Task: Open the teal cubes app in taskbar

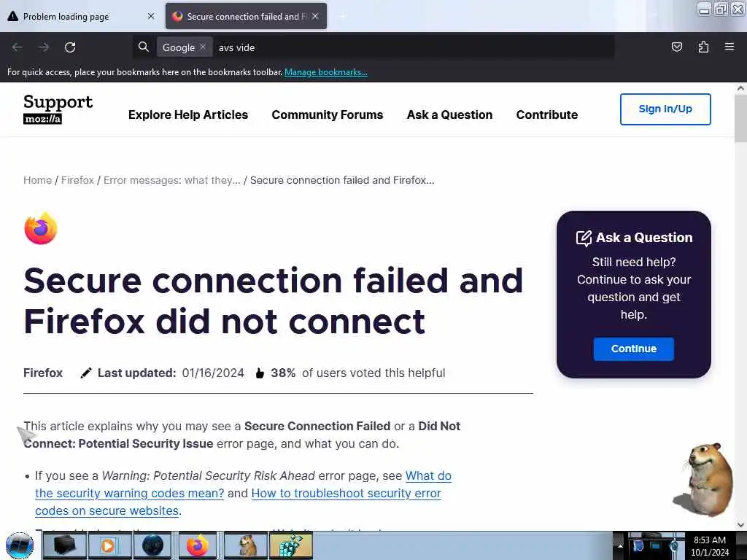Action: (290, 545)
